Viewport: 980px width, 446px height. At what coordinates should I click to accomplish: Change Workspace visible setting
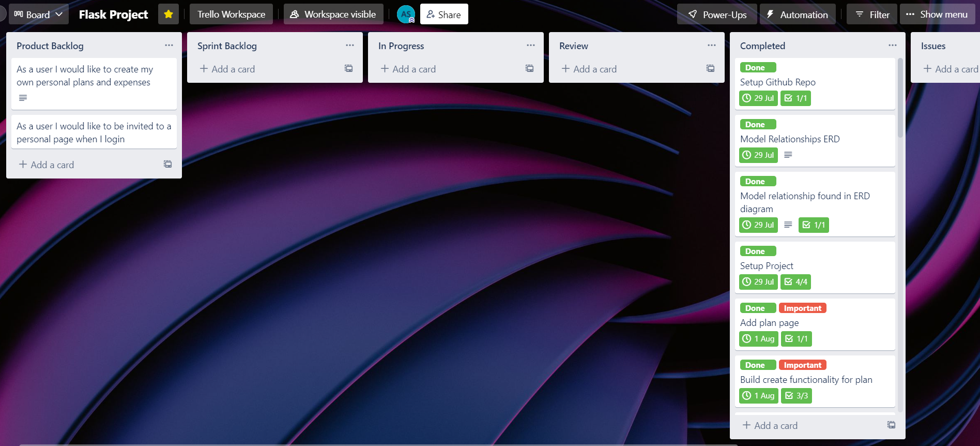[333, 14]
